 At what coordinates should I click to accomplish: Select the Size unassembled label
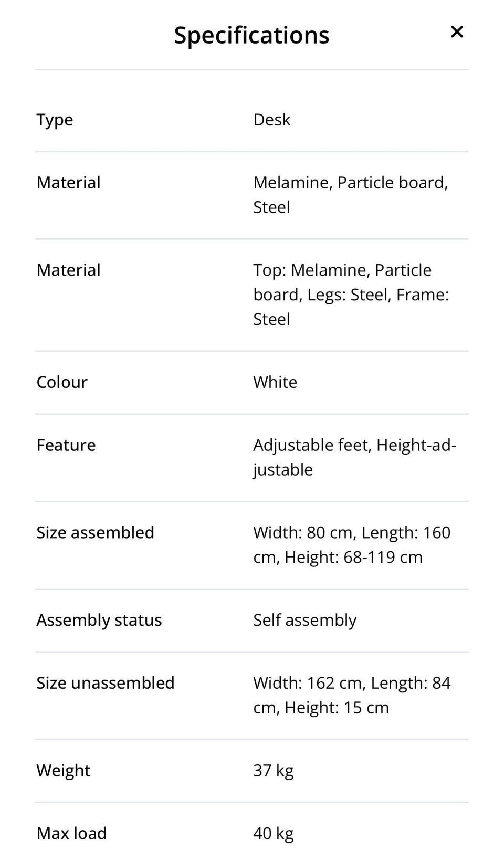105,683
